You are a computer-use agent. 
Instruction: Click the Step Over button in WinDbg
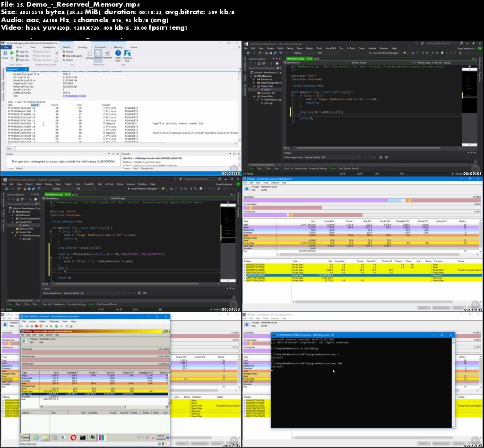click(24, 60)
